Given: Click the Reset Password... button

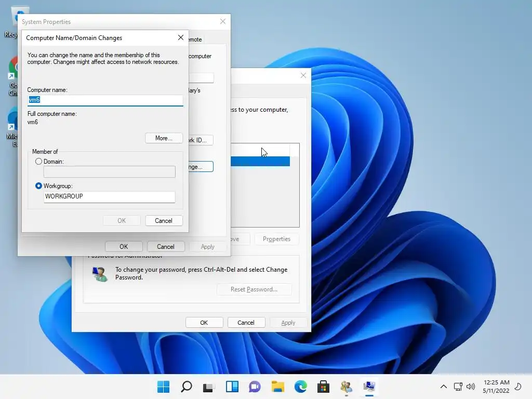Looking at the screenshot, I should coord(254,289).
